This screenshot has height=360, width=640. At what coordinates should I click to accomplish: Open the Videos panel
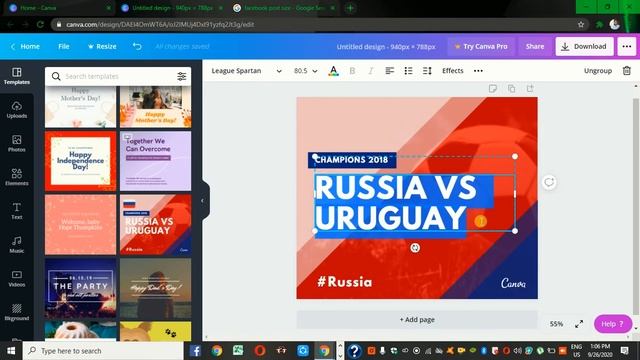[x=17, y=278]
